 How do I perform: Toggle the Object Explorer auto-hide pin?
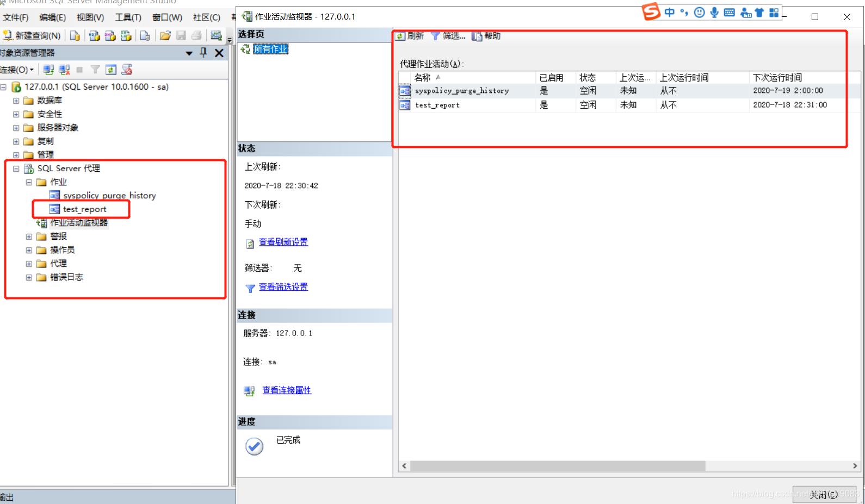click(x=203, y=53)
